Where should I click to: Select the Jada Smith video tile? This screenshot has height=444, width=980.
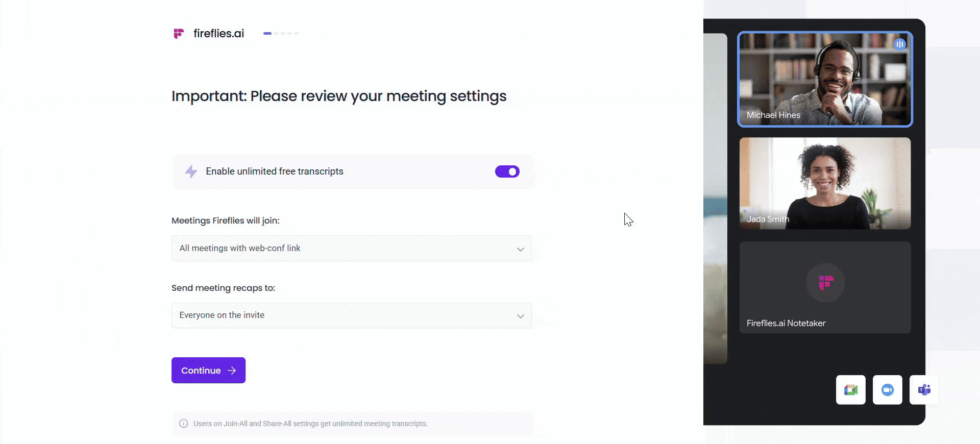(x=825, y=183)
